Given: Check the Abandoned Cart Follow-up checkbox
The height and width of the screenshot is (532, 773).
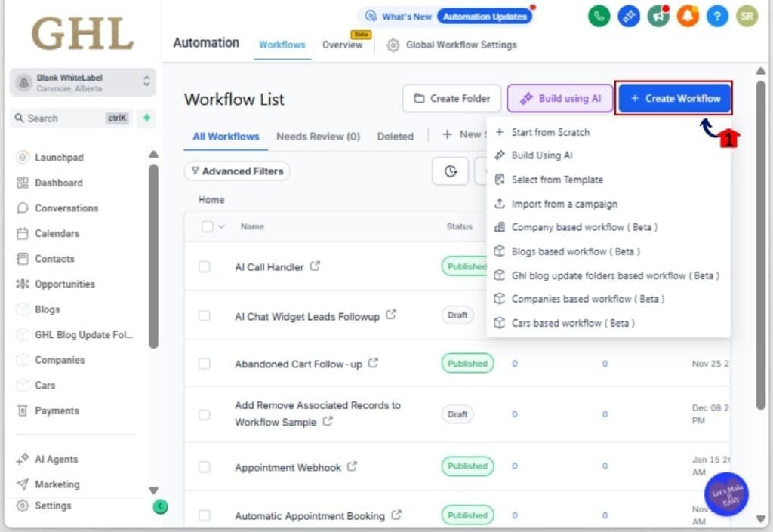Looking at the screenshot, I should [205, 364].
